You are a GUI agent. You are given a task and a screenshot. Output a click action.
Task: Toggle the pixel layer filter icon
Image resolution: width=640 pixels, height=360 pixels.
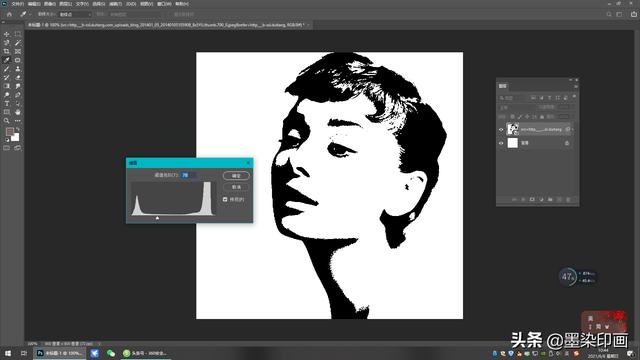click(x=533, y=98)
